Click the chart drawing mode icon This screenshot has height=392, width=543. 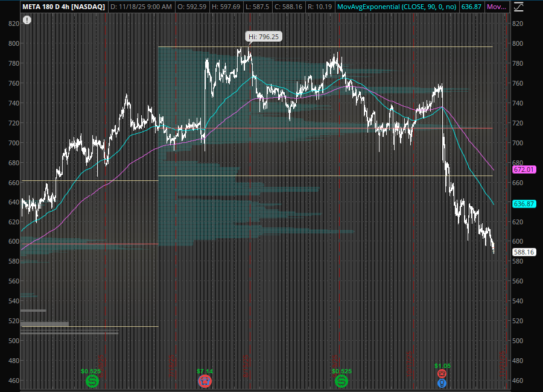point(518,7)
